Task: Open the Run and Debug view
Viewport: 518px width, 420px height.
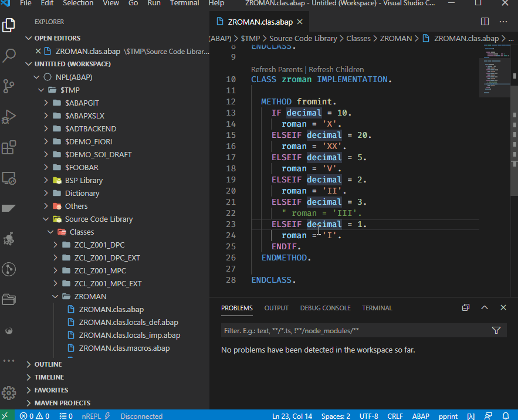Action: pos(9,117)
